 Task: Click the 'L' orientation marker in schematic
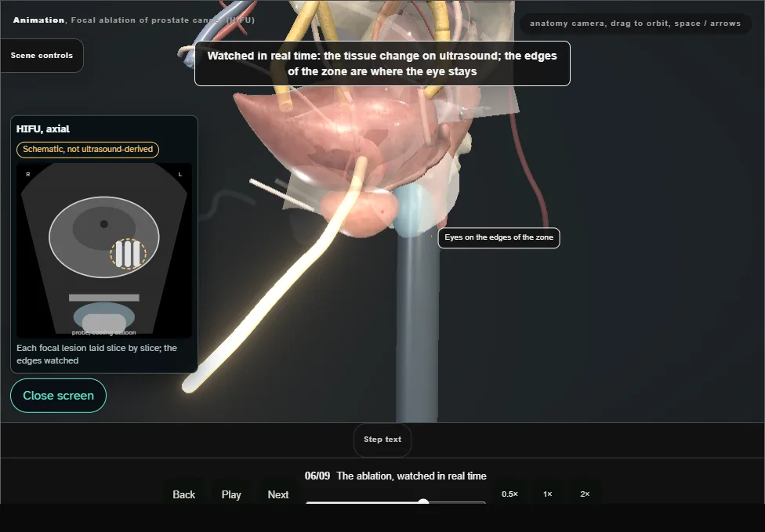(x=180, y=174)
